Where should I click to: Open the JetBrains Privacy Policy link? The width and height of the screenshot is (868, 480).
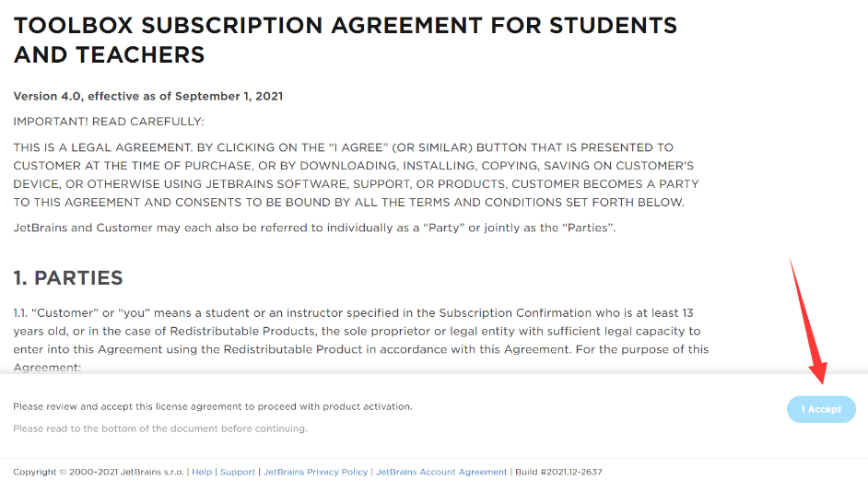pos(316,472)
